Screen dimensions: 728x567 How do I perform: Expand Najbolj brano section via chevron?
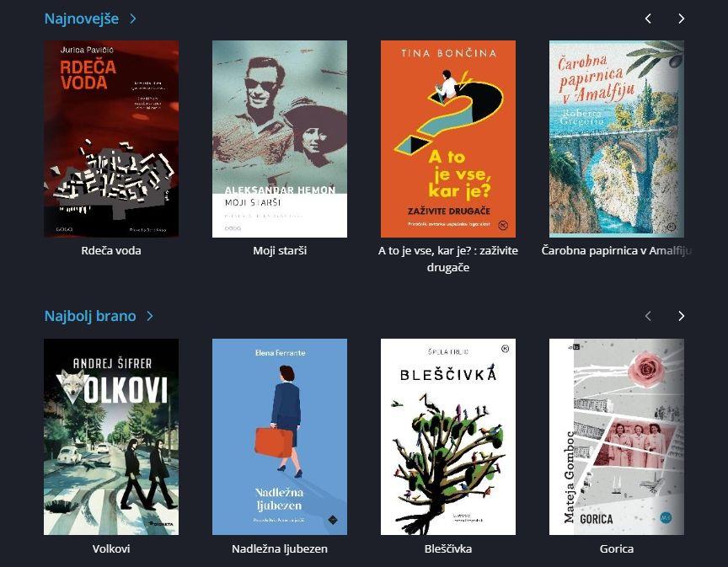click(x=149, y=316)
